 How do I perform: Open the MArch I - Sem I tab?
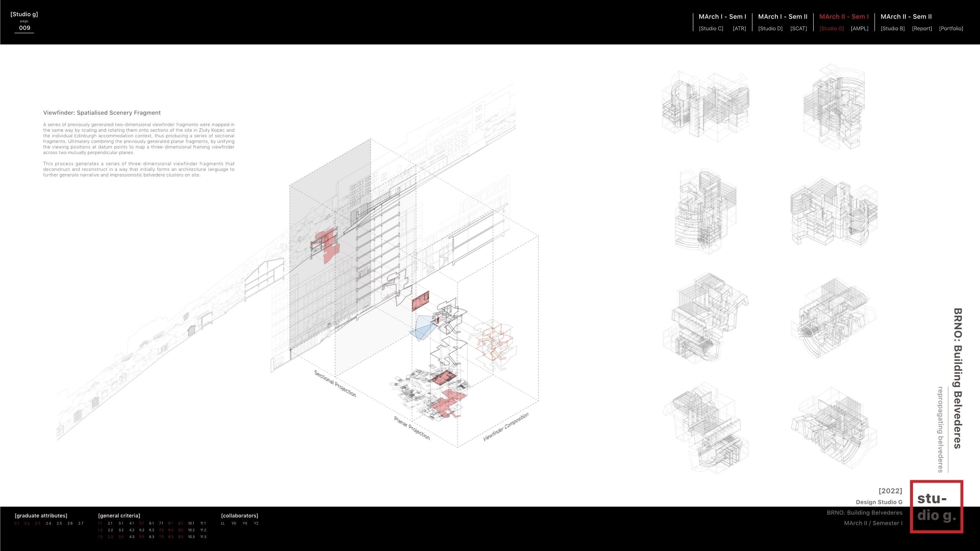tap(722, 17)
